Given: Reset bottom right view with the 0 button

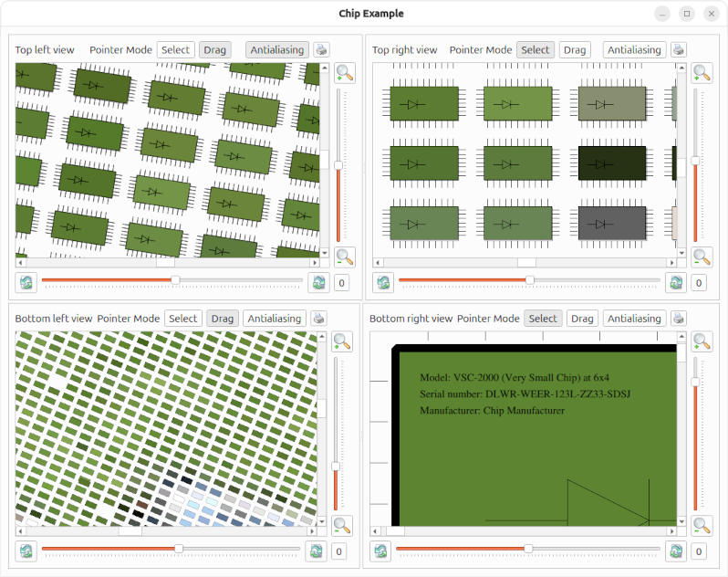Looking at the screenshot, I should click(x=698, y=551).
